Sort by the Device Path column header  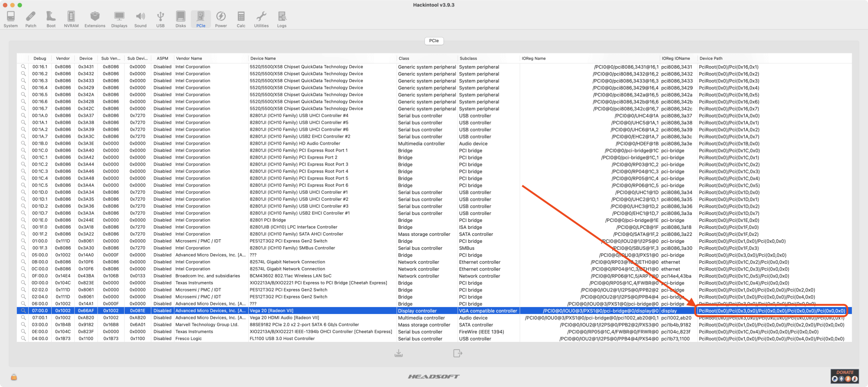tap(774, 58)
